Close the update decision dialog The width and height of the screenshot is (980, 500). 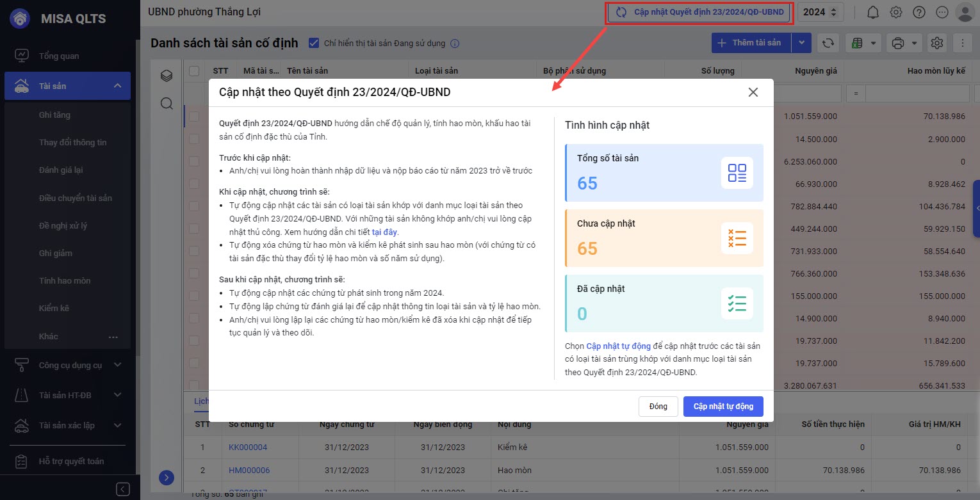point(753,92)
